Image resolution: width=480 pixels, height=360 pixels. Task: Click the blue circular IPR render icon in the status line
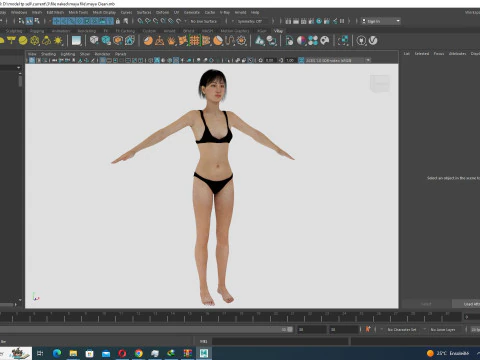319,21
